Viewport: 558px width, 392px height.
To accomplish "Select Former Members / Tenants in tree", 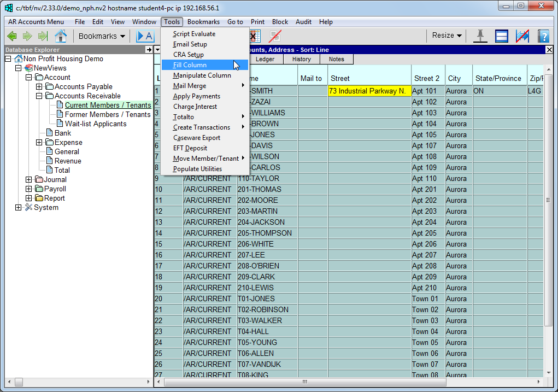I will 108,114.
